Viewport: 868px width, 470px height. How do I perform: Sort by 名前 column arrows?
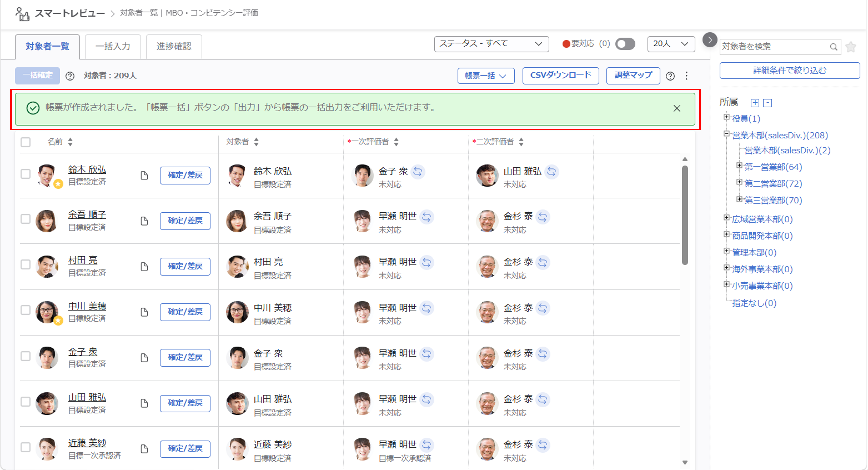(70, 142)
